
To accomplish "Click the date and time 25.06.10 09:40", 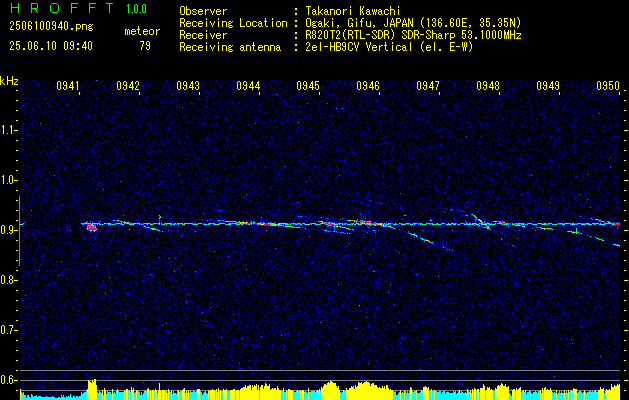I will (51, 46).
